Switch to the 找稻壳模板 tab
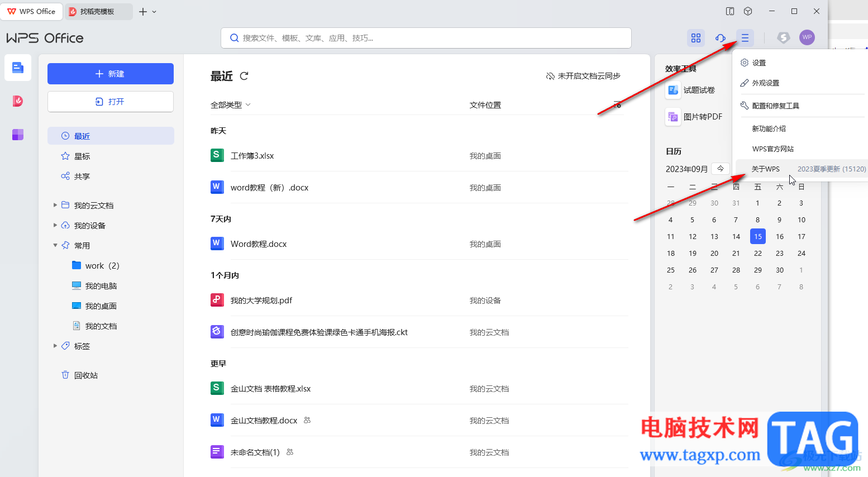 point(99,11)
